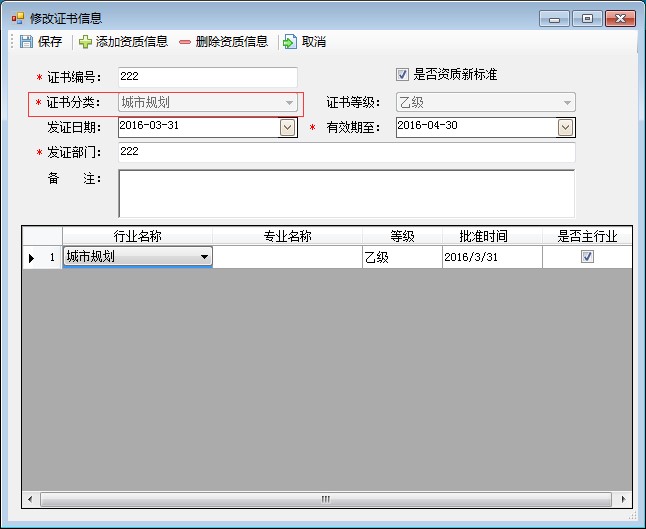Screen dimensions: 646x529
Task: Select row 1 via its arrow indicator
Action: [31, 257]
